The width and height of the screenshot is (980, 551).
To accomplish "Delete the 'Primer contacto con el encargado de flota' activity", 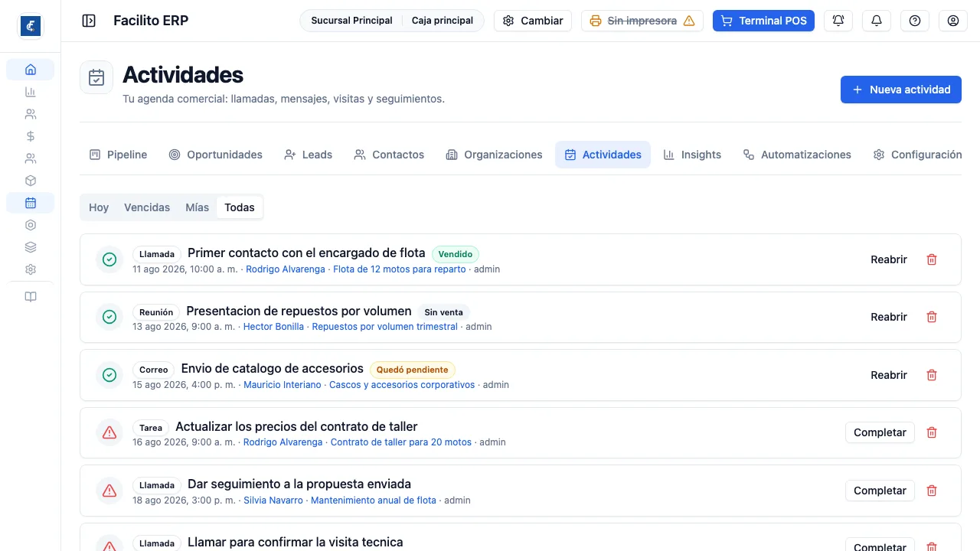I will [x=932, y=259].
